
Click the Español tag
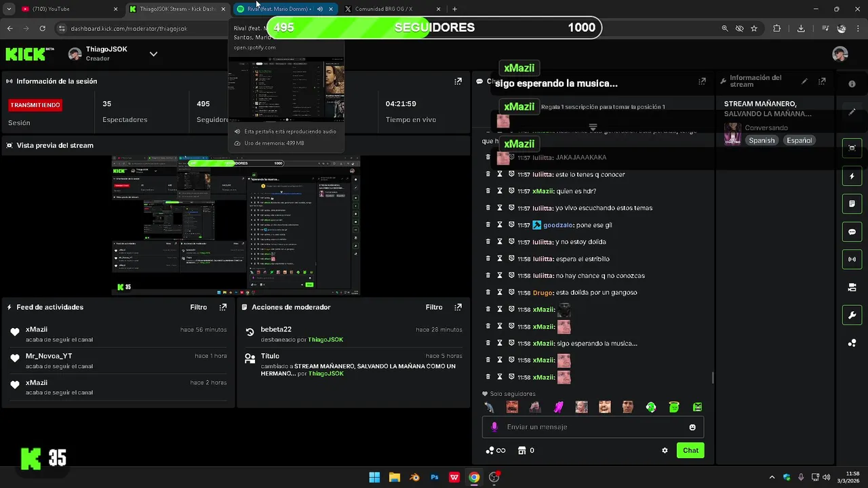pyautogui.click(x=799, y=140)
